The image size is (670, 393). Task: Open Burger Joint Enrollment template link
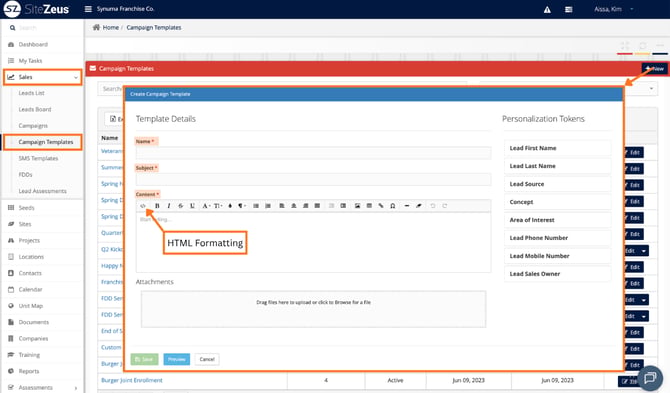pyautogui.click(x=132, y=380)
